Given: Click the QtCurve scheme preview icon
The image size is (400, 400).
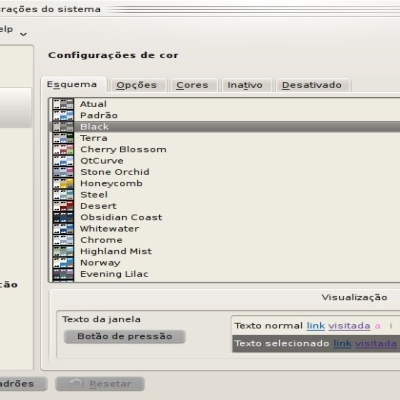Looking at the screenshot, I should 63,161.
